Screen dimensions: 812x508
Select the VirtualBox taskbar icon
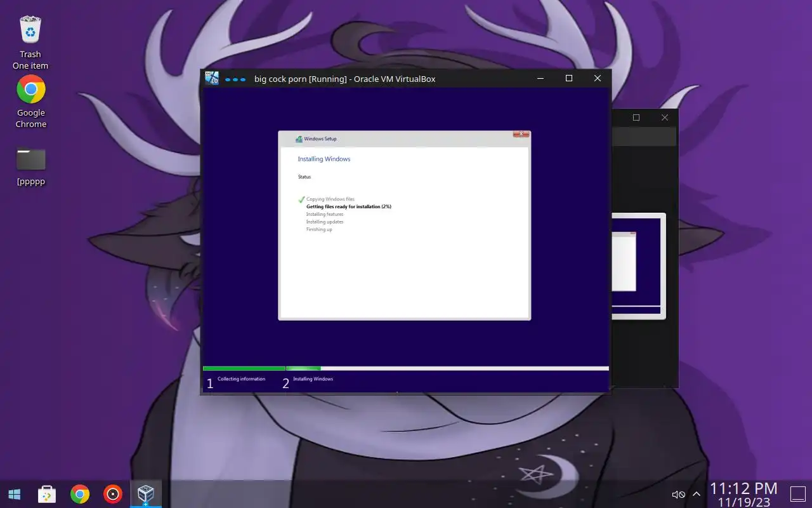pyautogui.click(x=146, y=494)
